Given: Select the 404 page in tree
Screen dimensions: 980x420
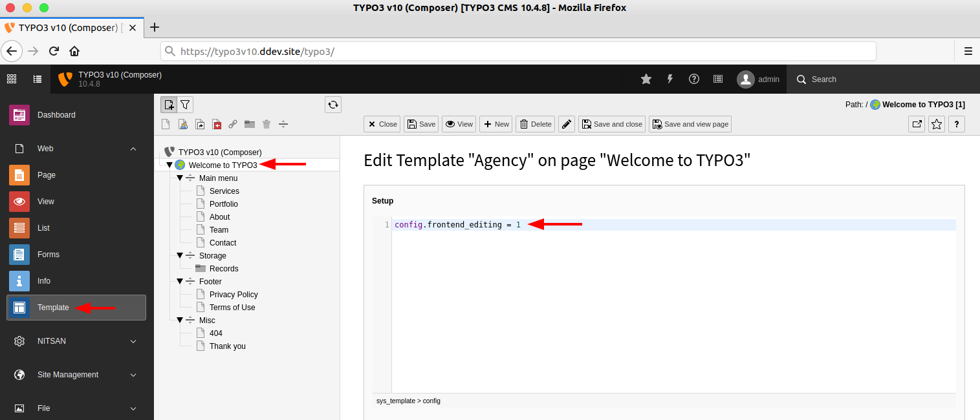Looking at the screenshot, I should point(215,333).
